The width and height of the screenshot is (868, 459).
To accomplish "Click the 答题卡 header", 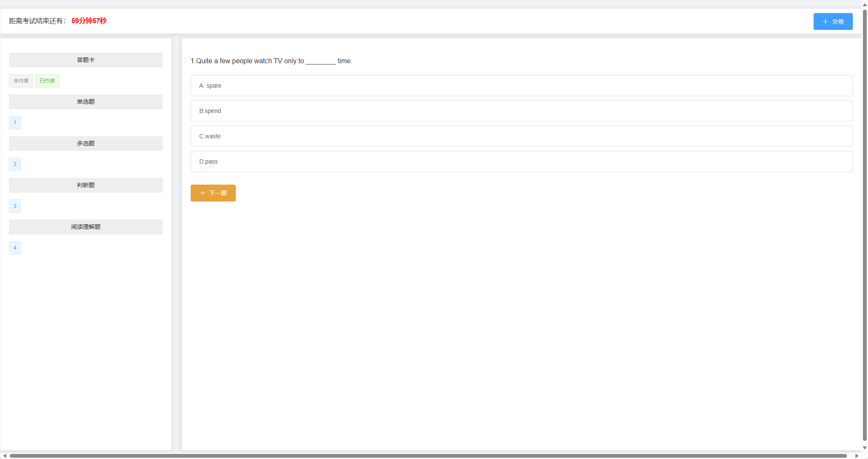I will [86, 60].
